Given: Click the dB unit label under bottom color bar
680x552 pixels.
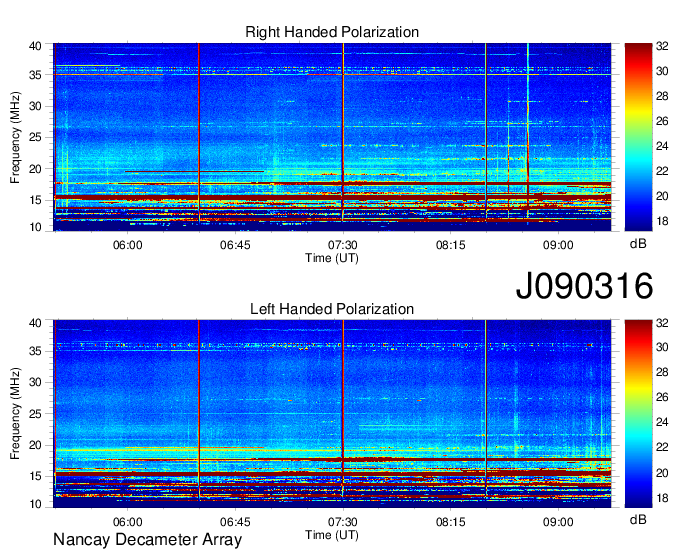Looking at the screenshot, I should pos(638,520).
